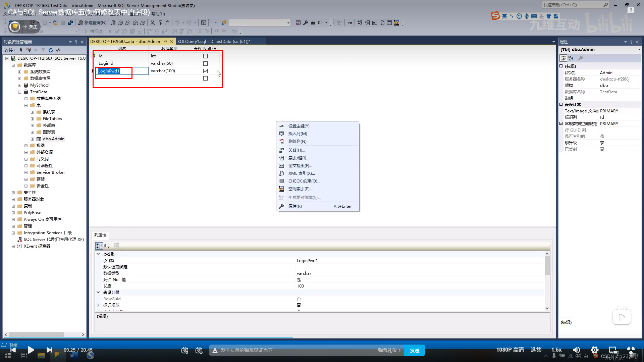The width and height of the screenshot is (644, 362).
Task: Collapse the TestData database node
Action: tap(19, 92)
